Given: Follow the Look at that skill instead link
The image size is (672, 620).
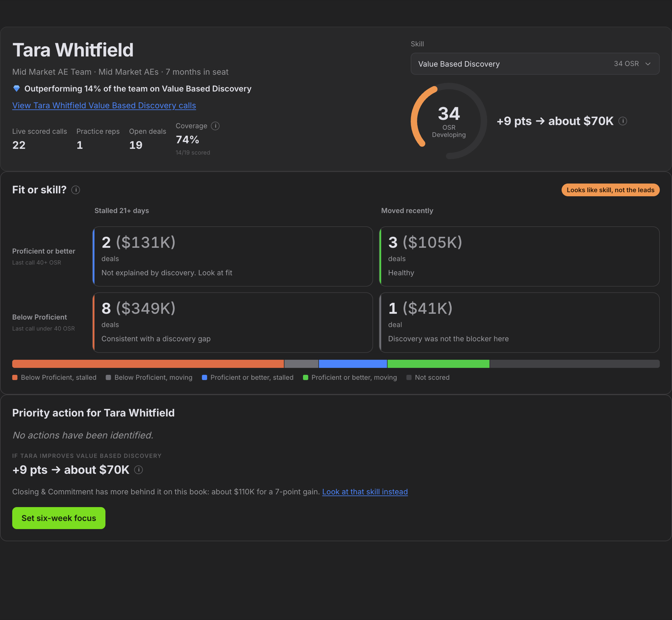Looking at the screenshot, I should click(x=365, y=492).
